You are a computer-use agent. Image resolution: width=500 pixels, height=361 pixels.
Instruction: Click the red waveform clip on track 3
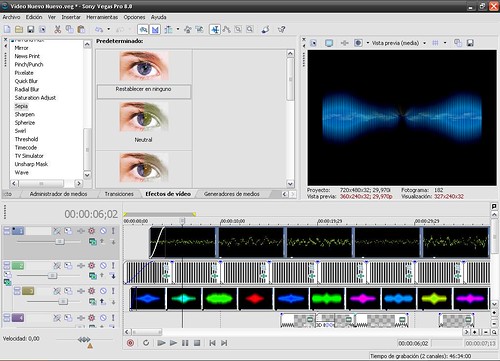255,299
